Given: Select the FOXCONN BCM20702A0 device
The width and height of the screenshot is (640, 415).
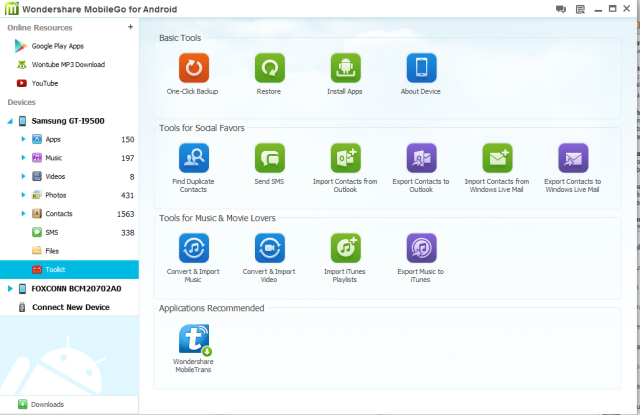Looking at the screenshot, I should coord(76,289).
